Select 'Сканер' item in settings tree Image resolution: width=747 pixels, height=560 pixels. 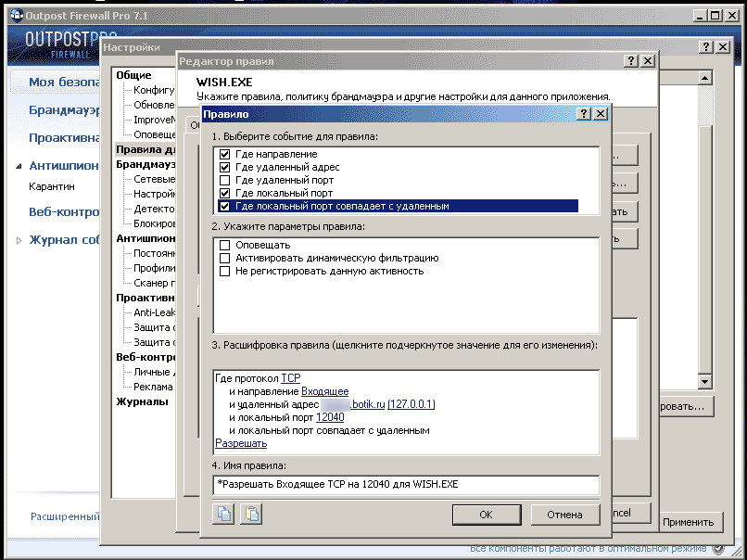[x=154, y=283]
